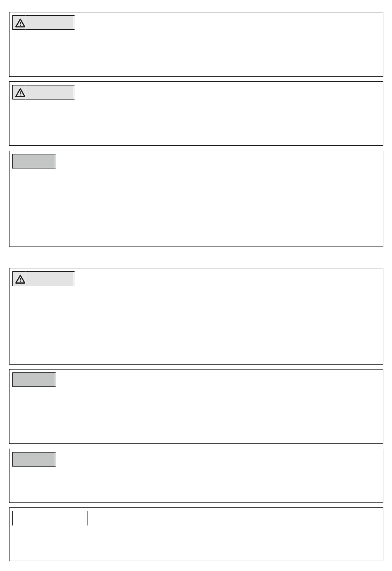Click the white outlined label in the last panel
Viewport: 392px width, 571px height.
click(50, 518)
